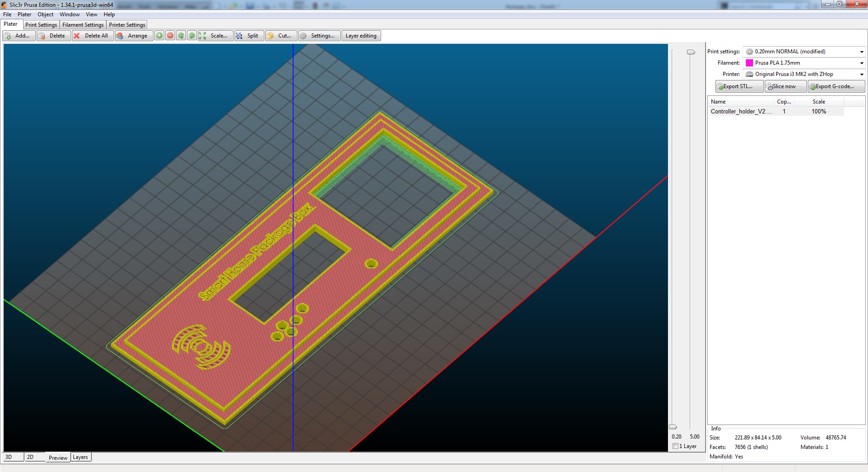868x472 pixels.
Task: Switch to the 2D view tab
Action: (34, 457)
